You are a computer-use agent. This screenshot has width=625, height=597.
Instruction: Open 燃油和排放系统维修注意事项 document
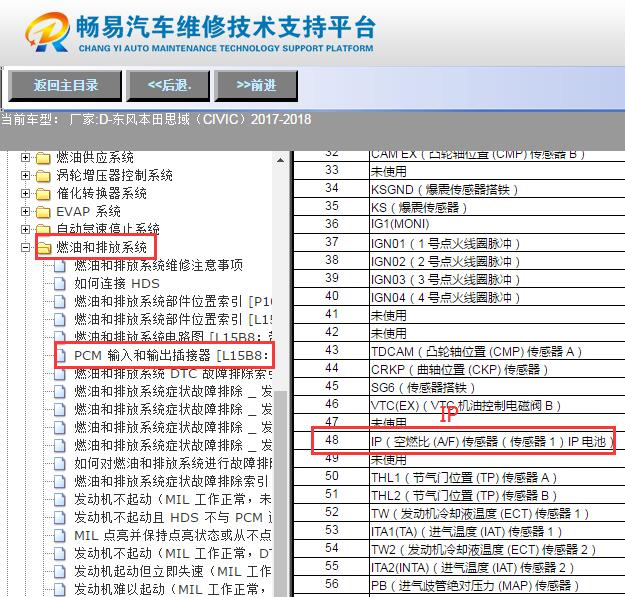click(x=158, y=265)
